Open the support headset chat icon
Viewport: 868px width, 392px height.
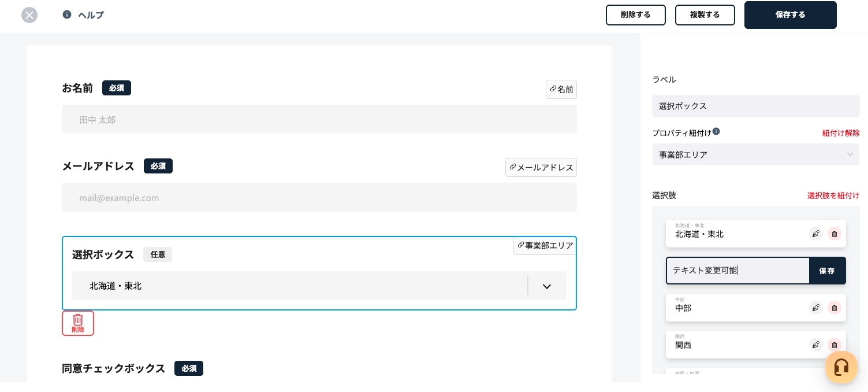tap(841, 367)
